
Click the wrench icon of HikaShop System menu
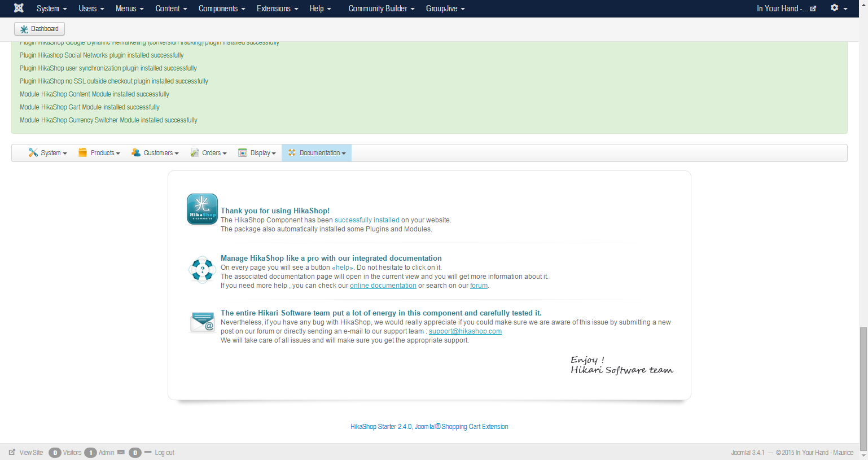(33, 152)
